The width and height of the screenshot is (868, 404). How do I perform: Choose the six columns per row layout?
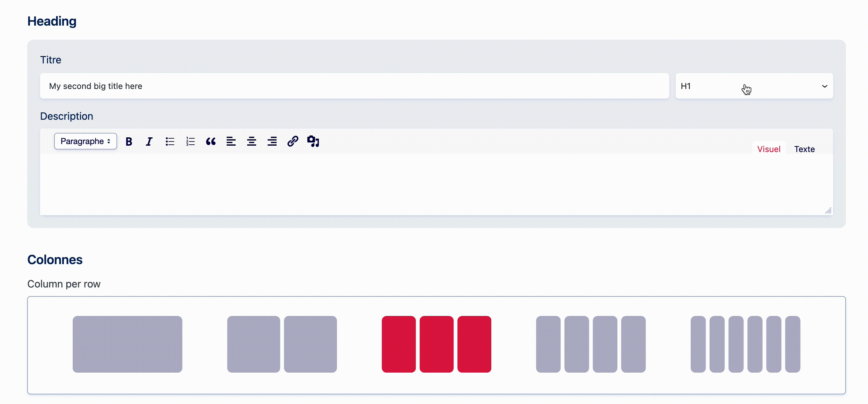(745, 344)
